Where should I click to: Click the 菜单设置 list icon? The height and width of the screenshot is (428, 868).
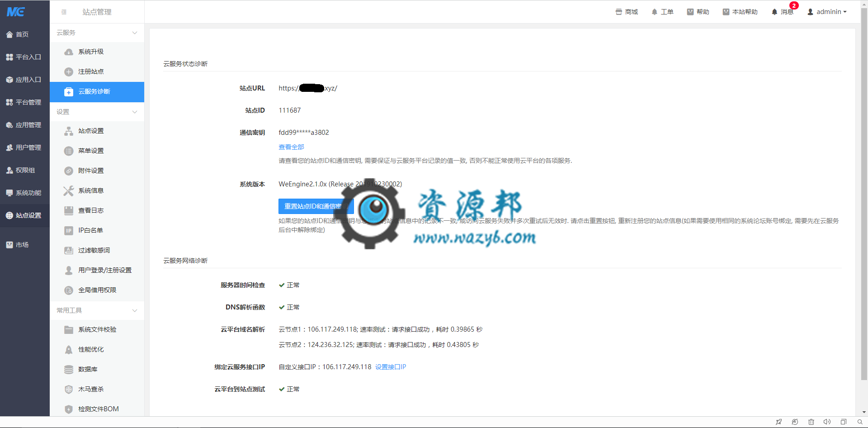point(69,151)
